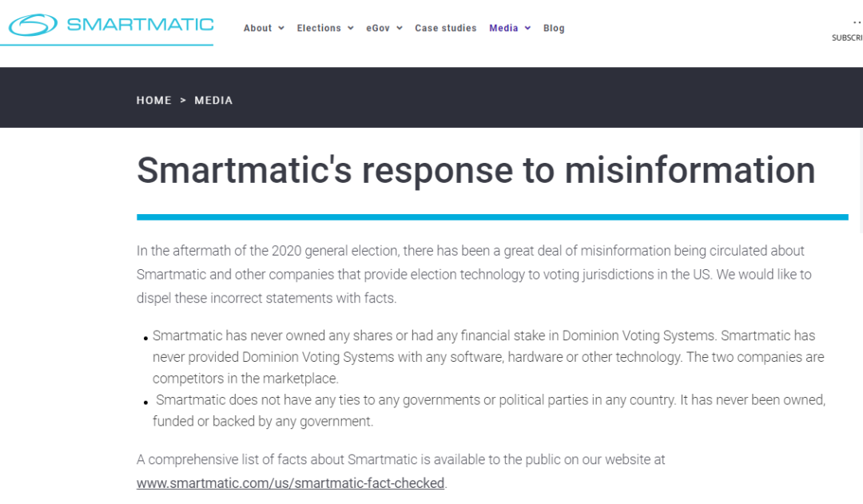Click the MEDIA breadcrumb link
Screen dimensions: 863x504
tap(213, 101)
